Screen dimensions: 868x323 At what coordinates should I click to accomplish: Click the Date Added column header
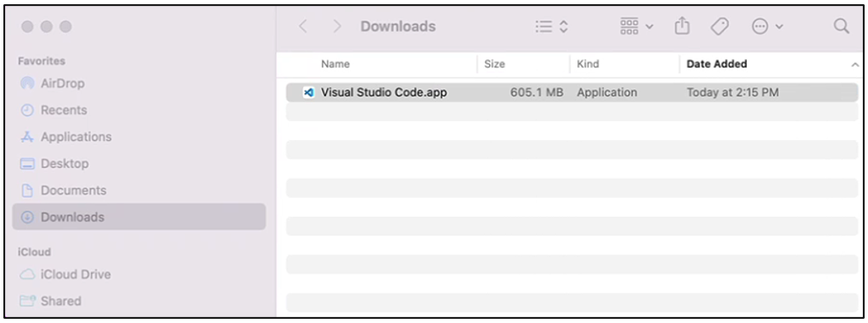coord(716,64)
